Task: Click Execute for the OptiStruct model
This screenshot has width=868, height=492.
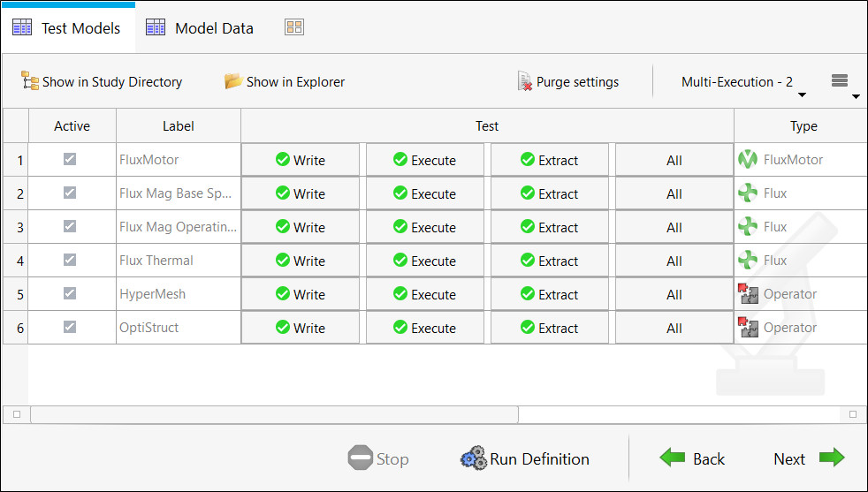Action: 425,328
